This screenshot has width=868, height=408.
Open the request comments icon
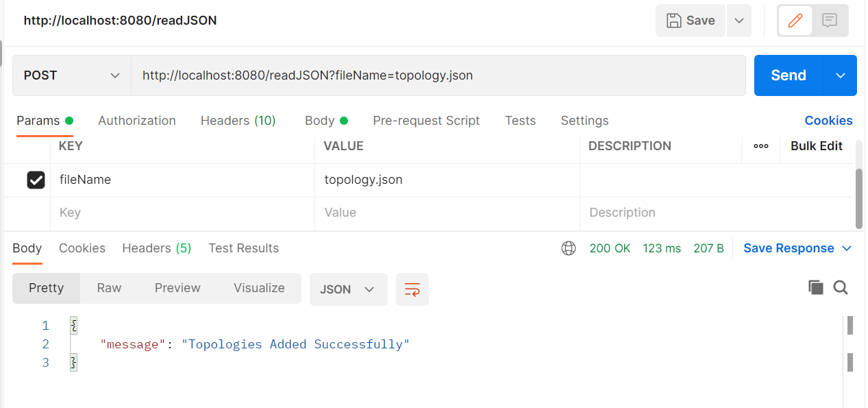(830, 21)
